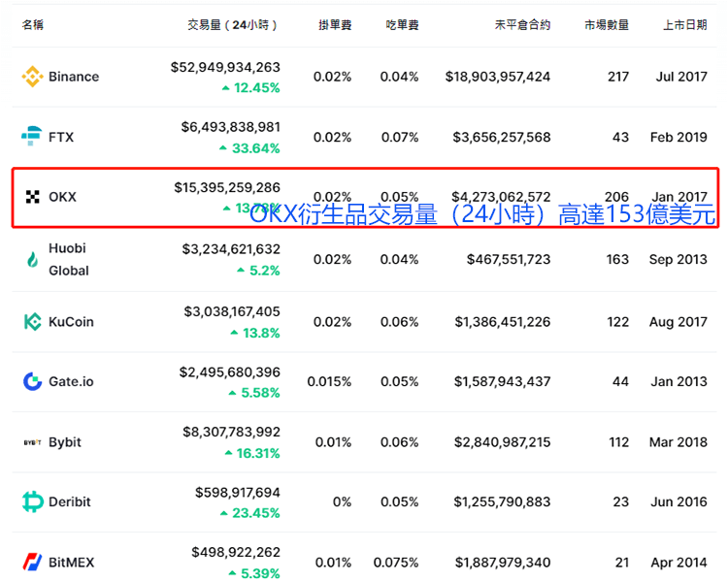The image size is (728, 581).
Task: Click the Bybit logo icon
Action: (32, 442)
